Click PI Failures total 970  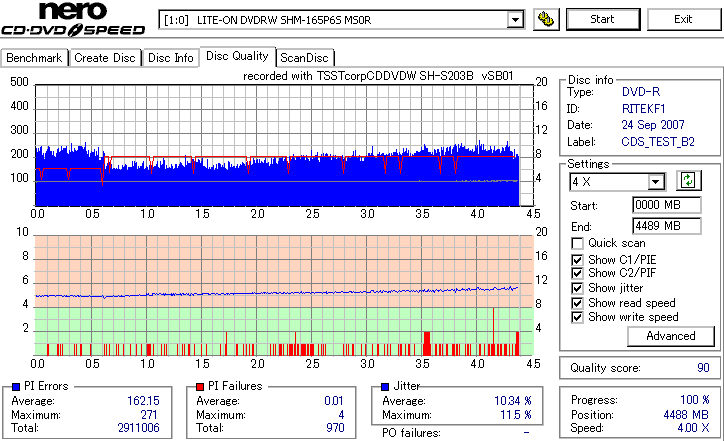[335, 428]
